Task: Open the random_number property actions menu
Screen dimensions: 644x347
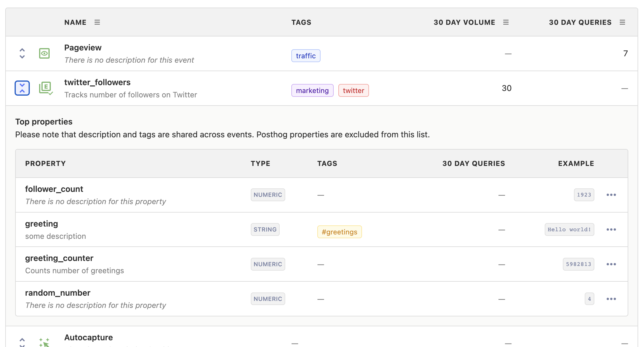Action: point(612,299)
